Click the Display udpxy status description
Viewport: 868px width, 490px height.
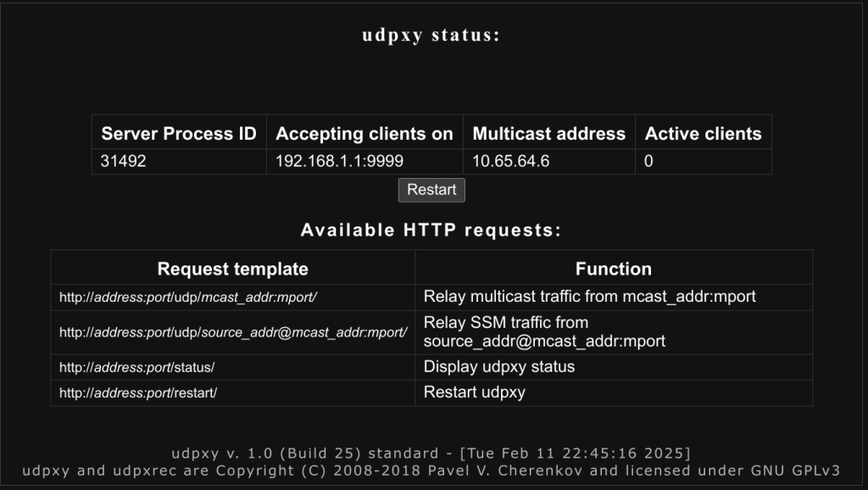[x=498, y=366]
